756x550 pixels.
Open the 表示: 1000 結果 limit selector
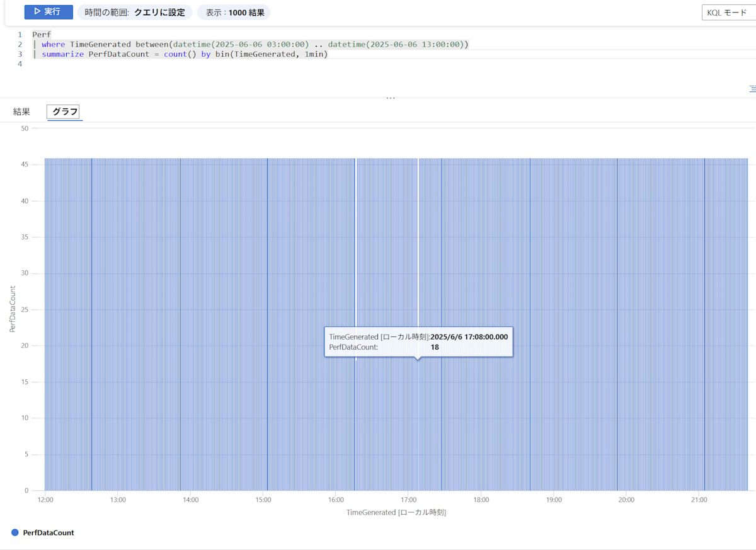pos(235,12)
